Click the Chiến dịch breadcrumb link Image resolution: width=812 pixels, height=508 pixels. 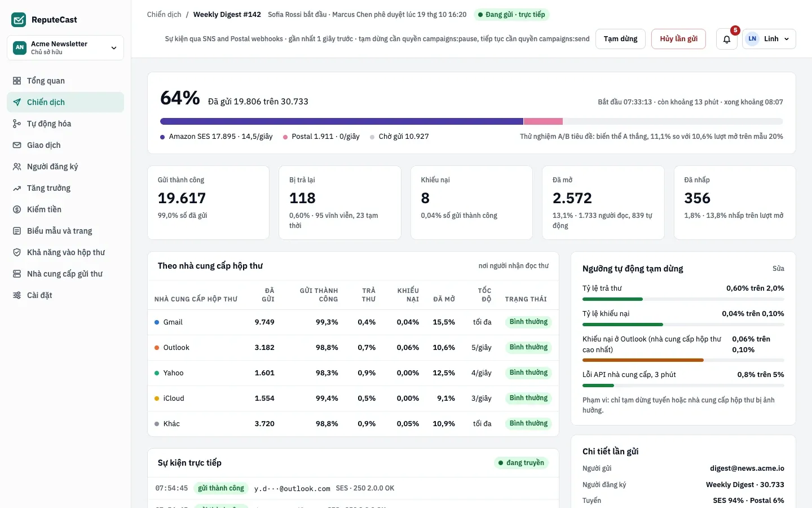[x=164, y=15]
